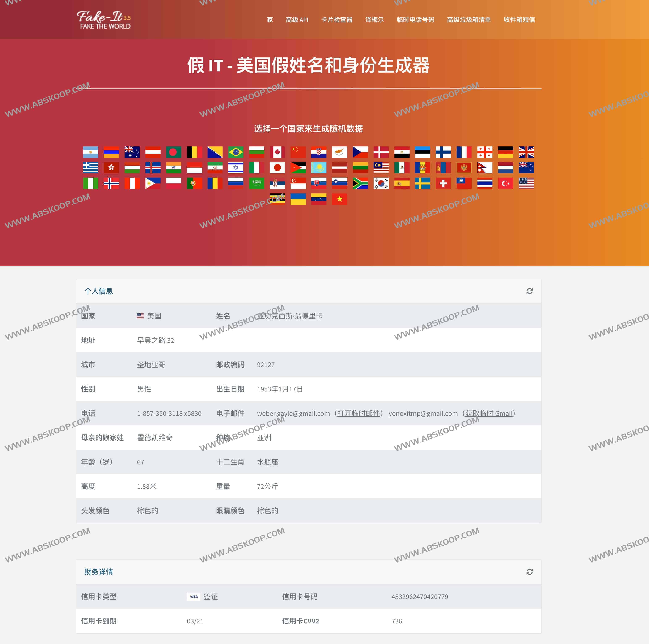The image size is (649, 644).
Task: Select the Japan flag from the country list
Action: [277, 168]
